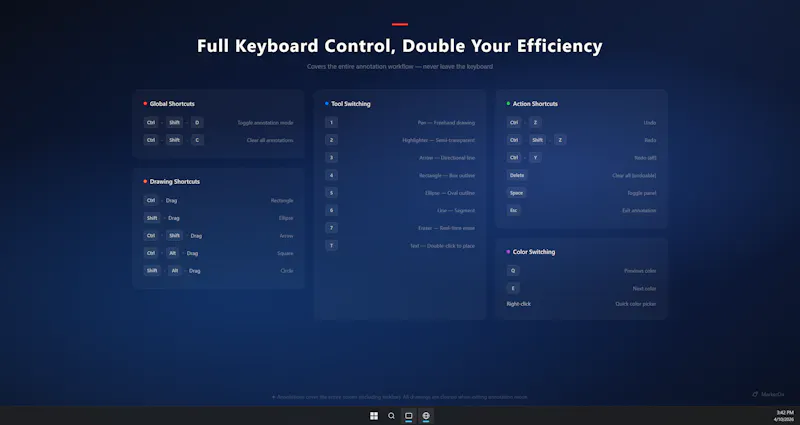Click 'Arrow' label in Drawing Shortcuts

[x=286, y=236]
